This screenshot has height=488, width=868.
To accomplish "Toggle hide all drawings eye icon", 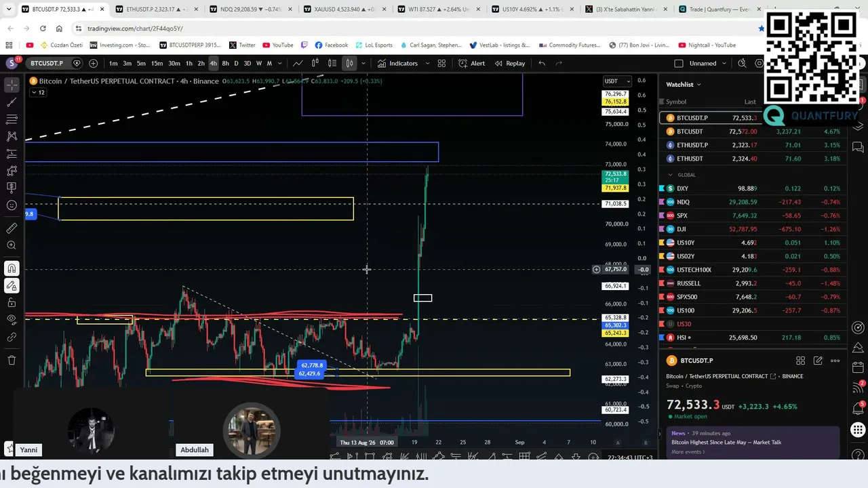I will [12, 319].
